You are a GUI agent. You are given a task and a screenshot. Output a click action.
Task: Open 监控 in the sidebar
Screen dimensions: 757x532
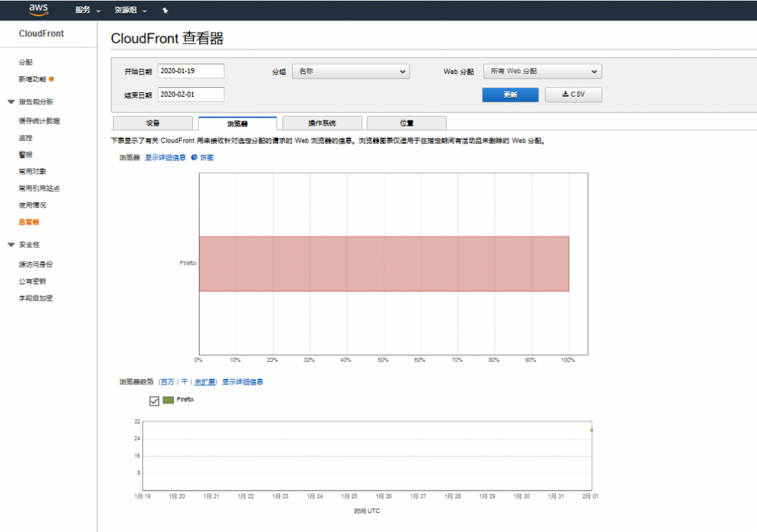point(26,138)
